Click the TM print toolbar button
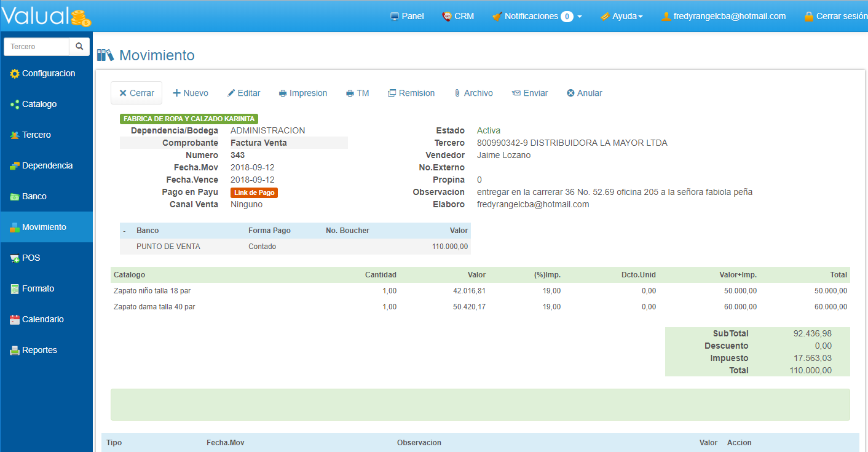Viewport: 868px width, 452px height. [357, 93]
